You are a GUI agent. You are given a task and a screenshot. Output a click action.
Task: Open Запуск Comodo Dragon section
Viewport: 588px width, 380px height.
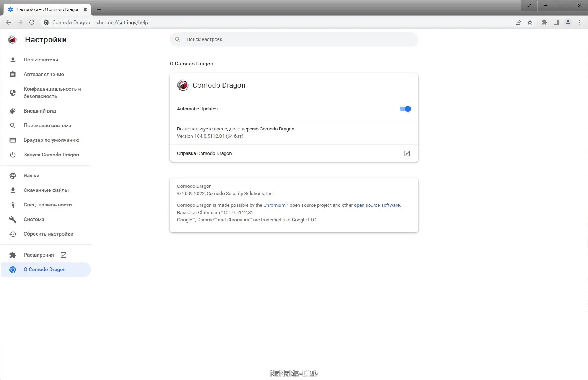point(46,155)
